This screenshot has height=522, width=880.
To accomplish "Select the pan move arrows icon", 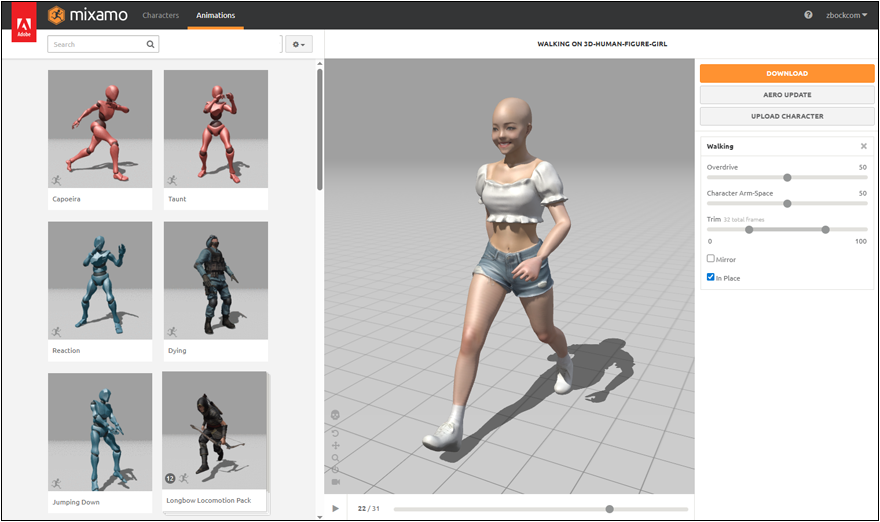I will (x=335, y=445).
